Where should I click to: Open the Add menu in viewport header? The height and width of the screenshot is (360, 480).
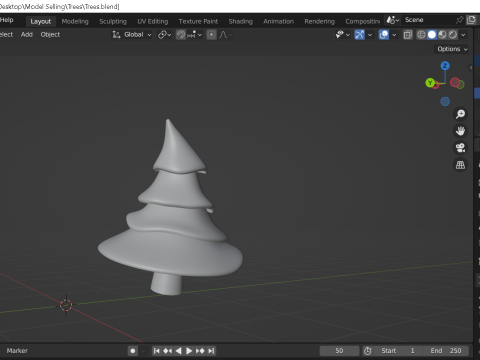(x=27, y=34)
